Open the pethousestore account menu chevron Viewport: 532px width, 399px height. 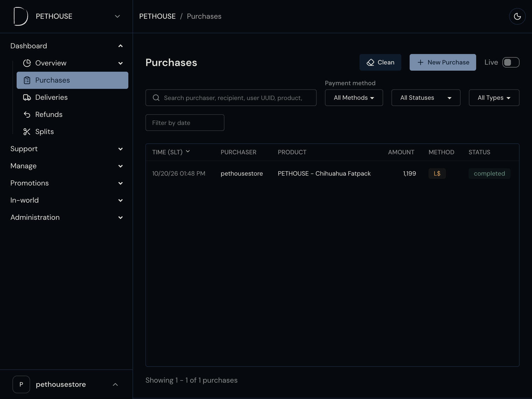(x=115, y=384)
